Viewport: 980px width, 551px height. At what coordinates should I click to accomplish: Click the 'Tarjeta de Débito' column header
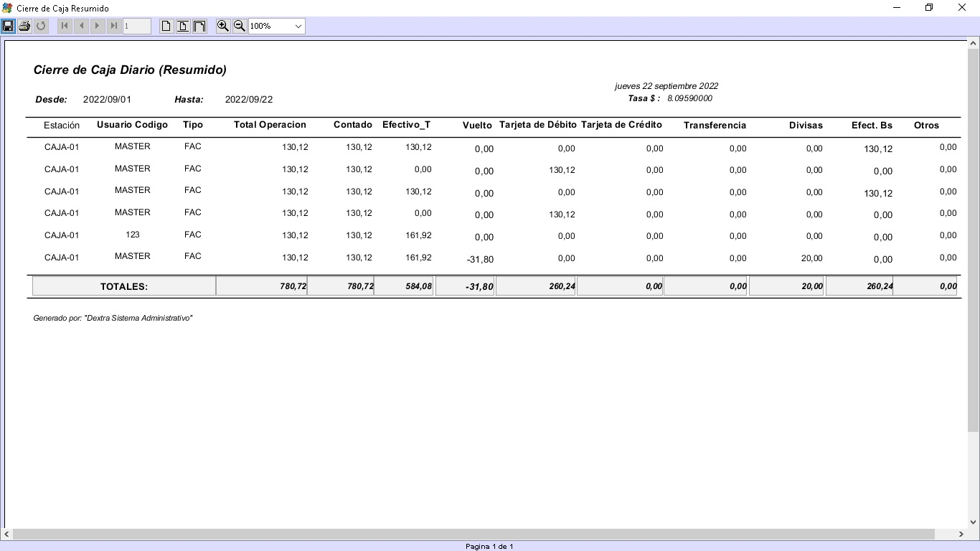[538, 125]
